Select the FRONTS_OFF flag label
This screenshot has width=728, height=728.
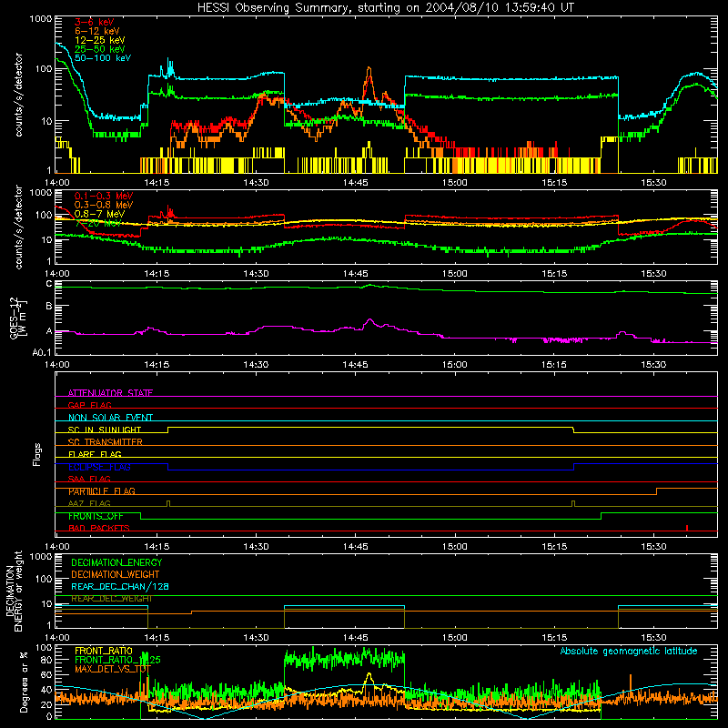click(96, 516)
